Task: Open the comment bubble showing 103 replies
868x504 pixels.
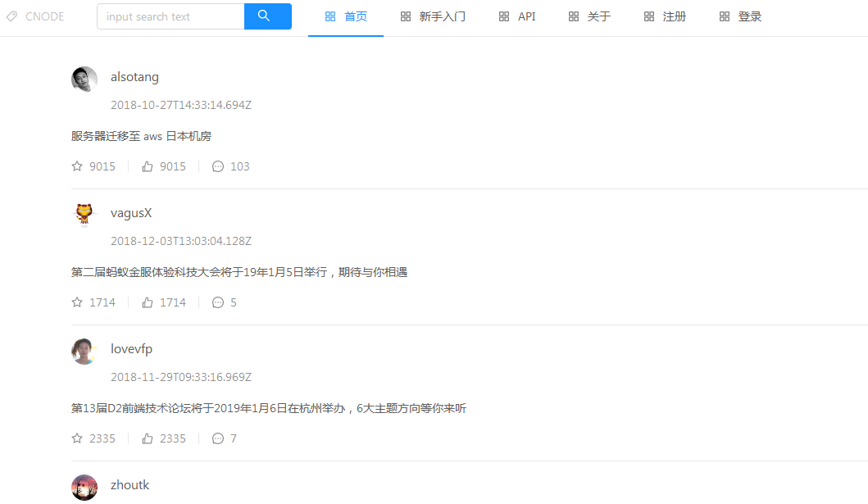Action: [x=217, y=166]
